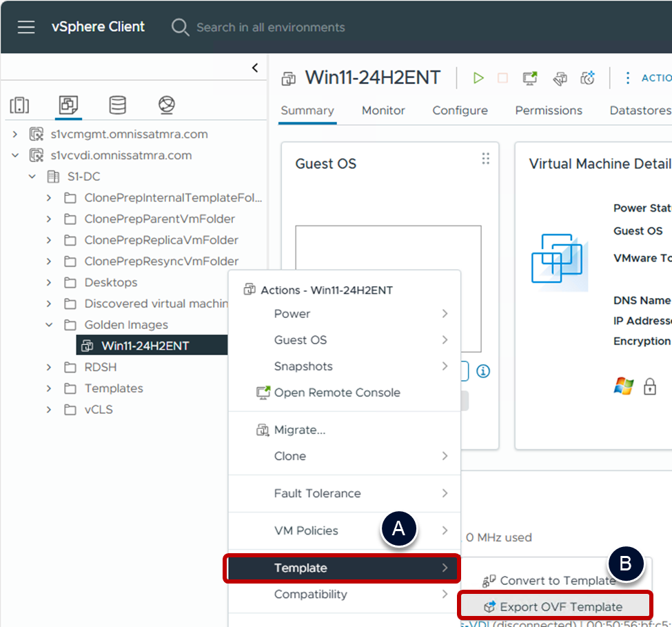Power on the VM with green play icon
The width and height of the screenshot is (672, 627).
478,78
